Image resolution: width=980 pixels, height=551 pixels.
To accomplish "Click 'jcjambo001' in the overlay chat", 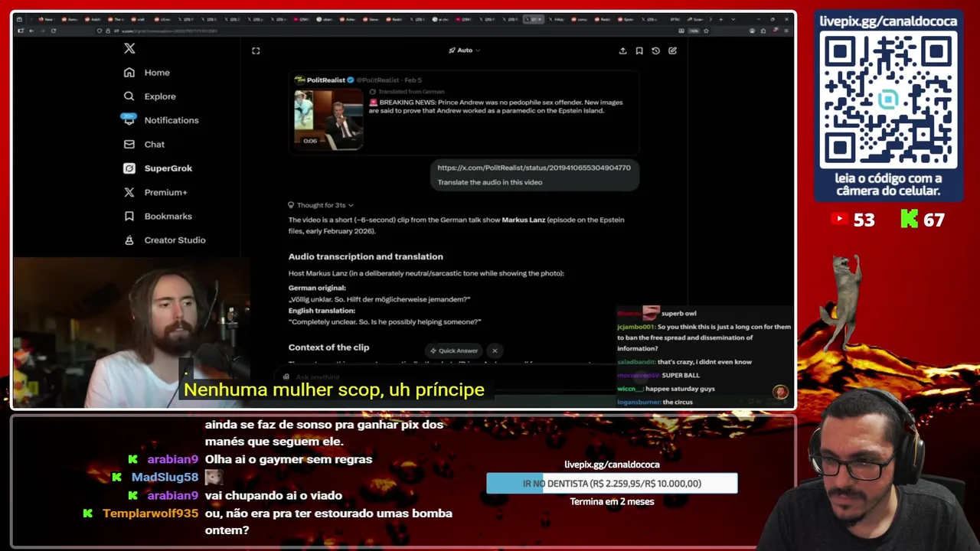I will 635,327.
